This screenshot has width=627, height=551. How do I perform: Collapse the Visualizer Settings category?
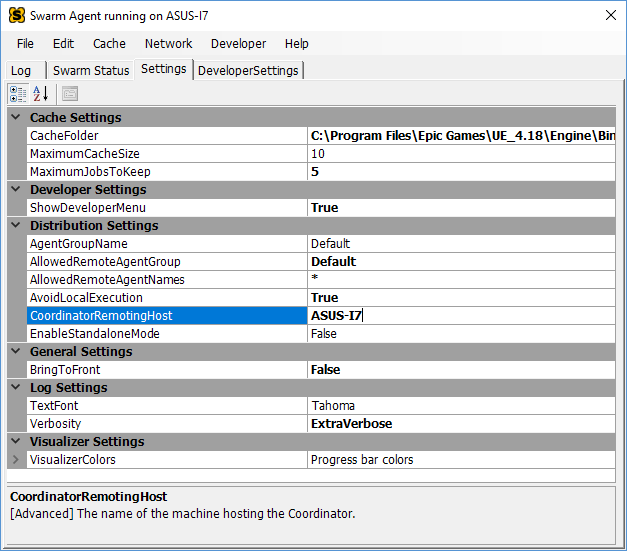click(16, 441)
